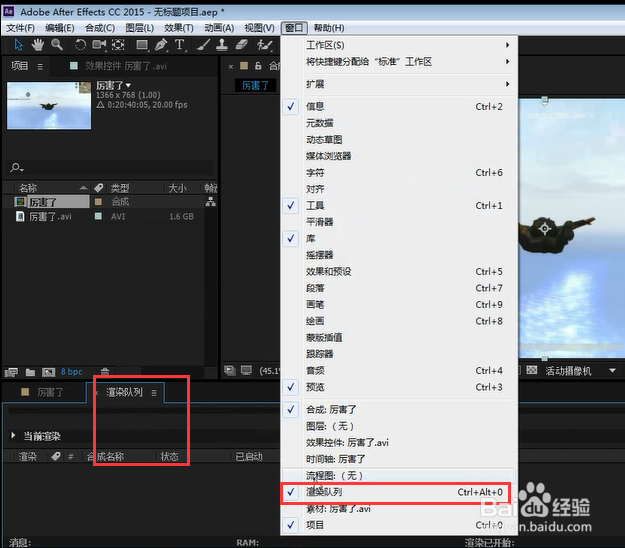Viewport: 625px width, 548px height.
Task: Click the always preview this view icon
Action: pyautogui.click(x=230, y=371)
